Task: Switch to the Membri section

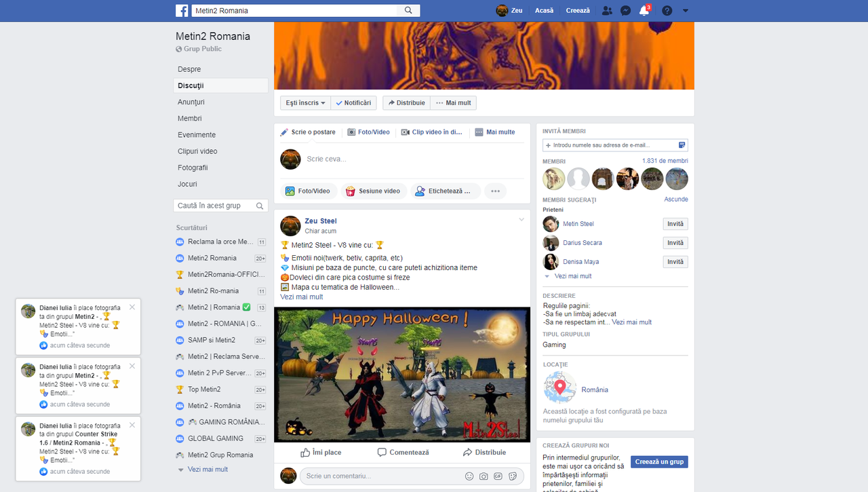Action: (189, 118)
